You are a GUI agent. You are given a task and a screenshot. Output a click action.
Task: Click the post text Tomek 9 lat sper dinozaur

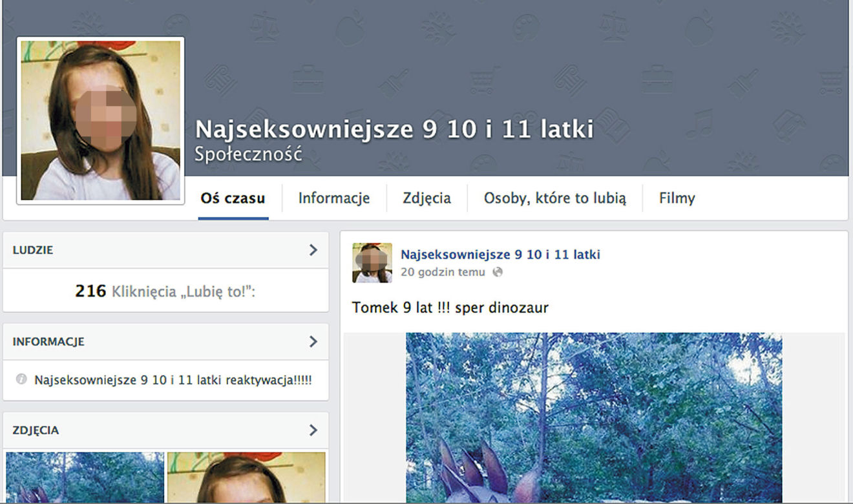pos(450,308)
